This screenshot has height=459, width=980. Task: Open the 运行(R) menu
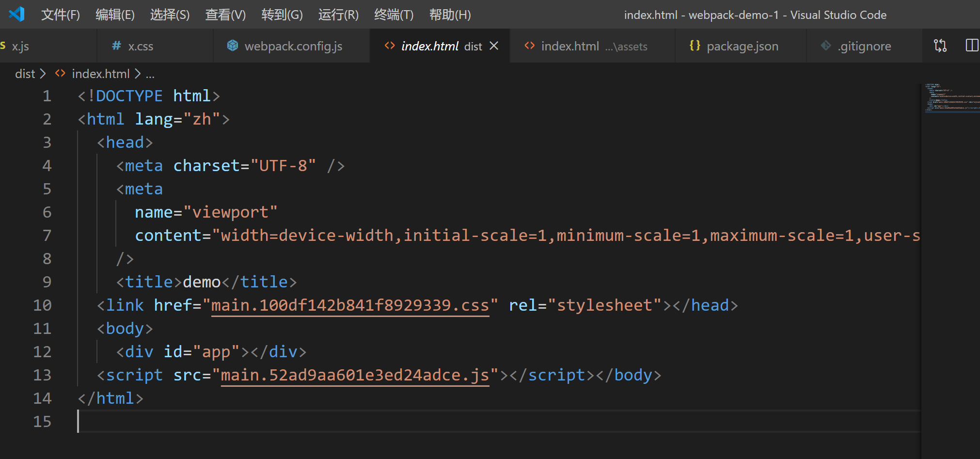tap(338, 15)
